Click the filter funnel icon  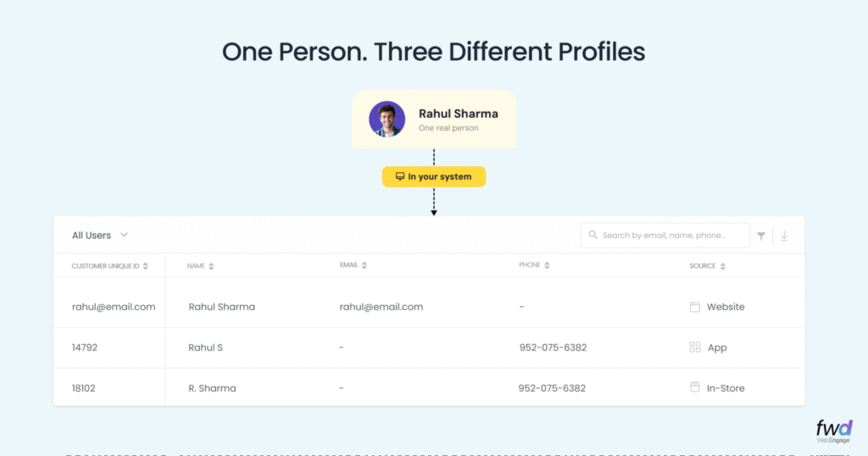pos(761,236)
